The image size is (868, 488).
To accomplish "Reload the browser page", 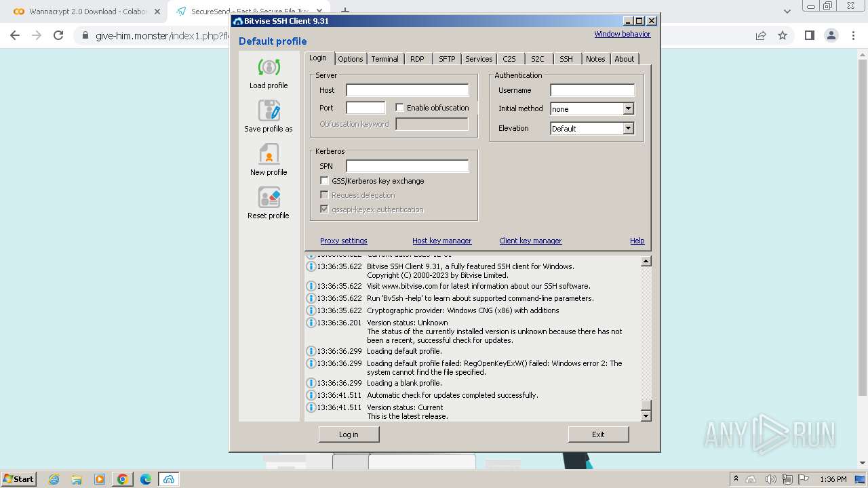I will pos(58,35).
